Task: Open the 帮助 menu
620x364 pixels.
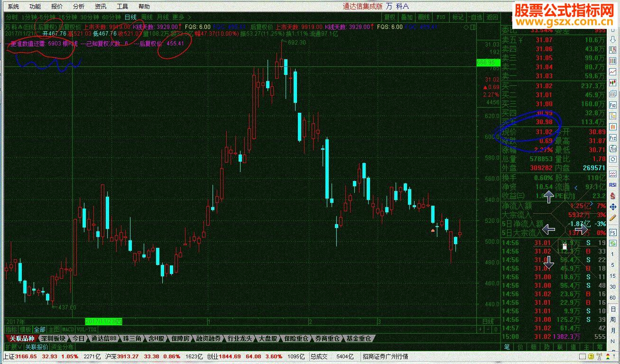Action: pyautogui.click(x=144, y=6)
